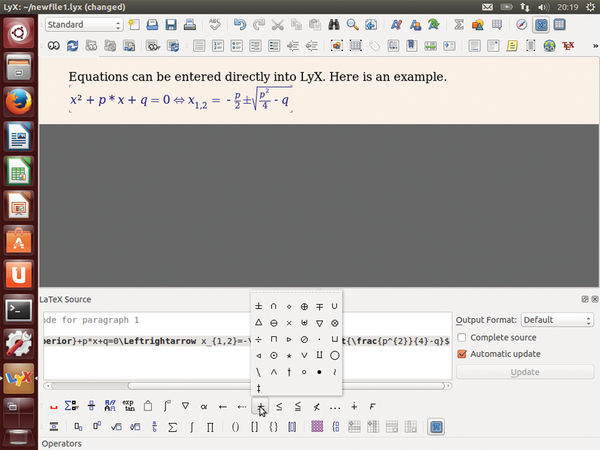Toggle the math panels toolbar button
This screenshot has width=600, height=450.
tap(436, 427)
